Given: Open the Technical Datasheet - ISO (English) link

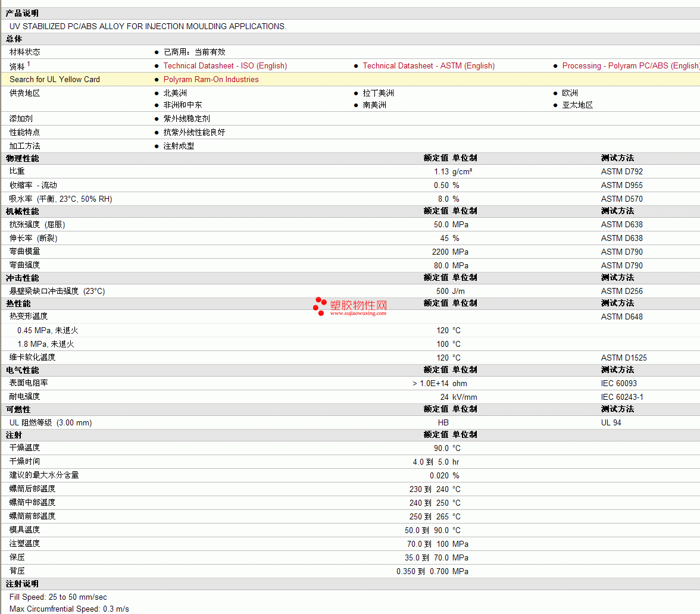Looking at the screenshot, I should pos(225,66).
